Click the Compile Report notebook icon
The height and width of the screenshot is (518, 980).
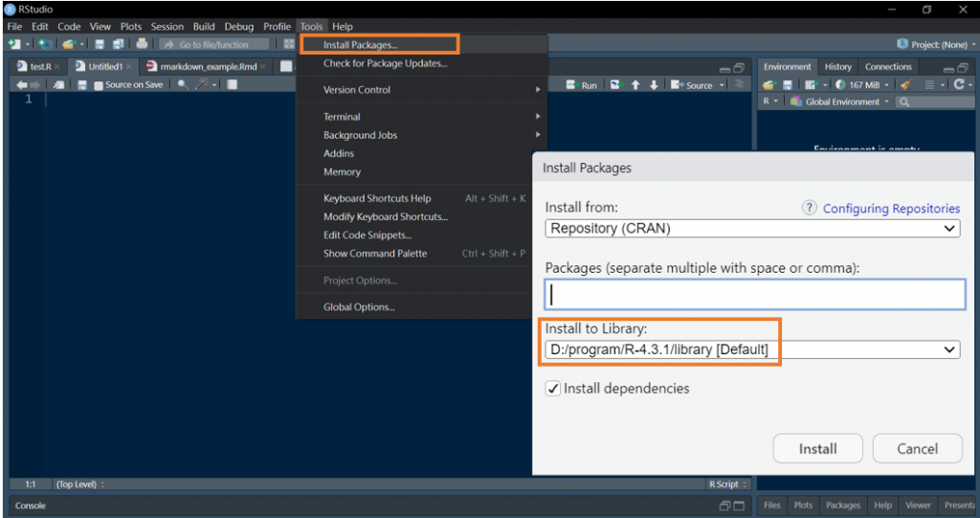coord(232,84)
